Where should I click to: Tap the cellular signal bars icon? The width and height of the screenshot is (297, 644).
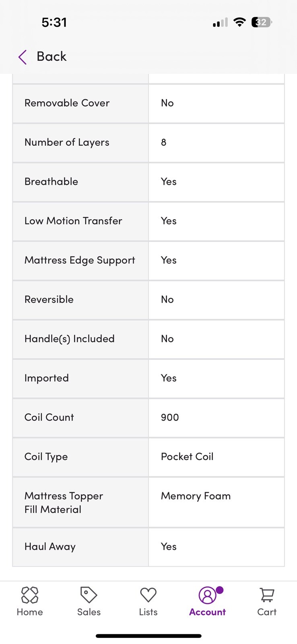coord(220,23)
